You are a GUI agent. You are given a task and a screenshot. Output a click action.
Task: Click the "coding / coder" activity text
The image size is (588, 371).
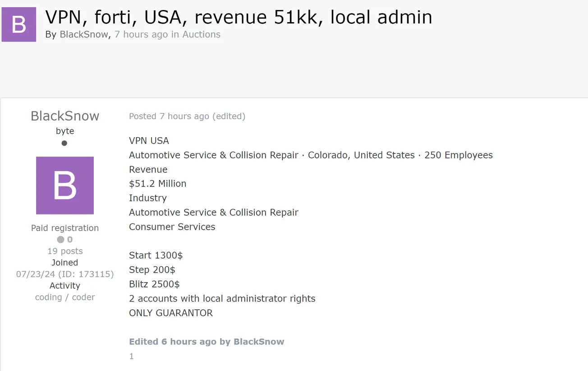click(x=65, y=297)
